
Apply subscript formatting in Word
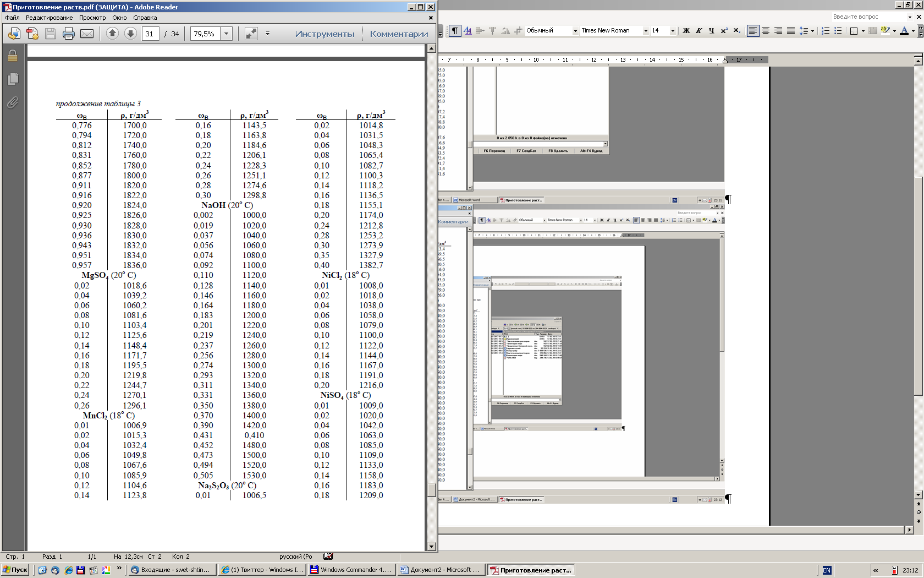736,31
